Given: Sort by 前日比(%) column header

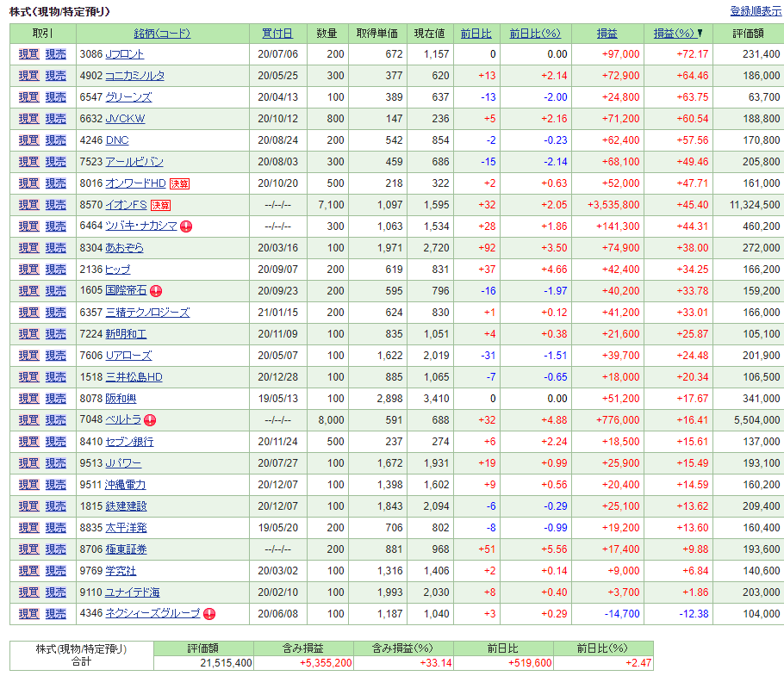Looking at the screenshot, I should point(535,34).
